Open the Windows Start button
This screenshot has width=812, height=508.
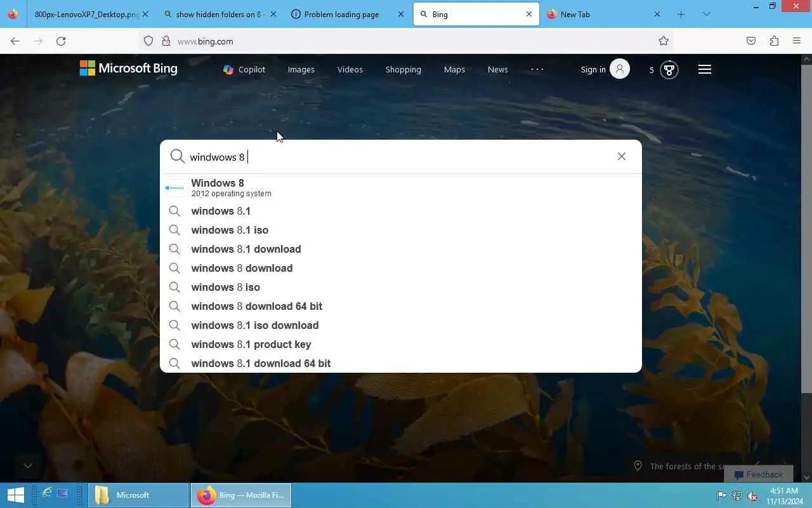tap(15, 495)
